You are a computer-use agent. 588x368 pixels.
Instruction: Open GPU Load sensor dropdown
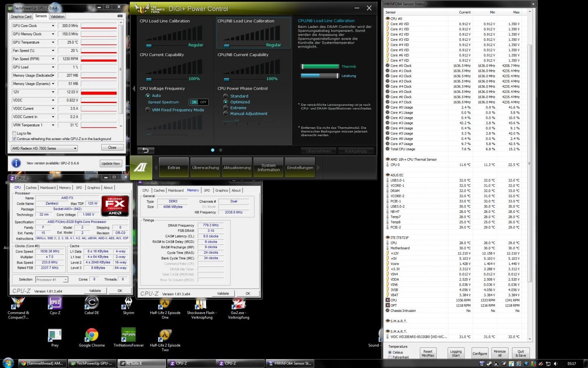tap(53, 67)
